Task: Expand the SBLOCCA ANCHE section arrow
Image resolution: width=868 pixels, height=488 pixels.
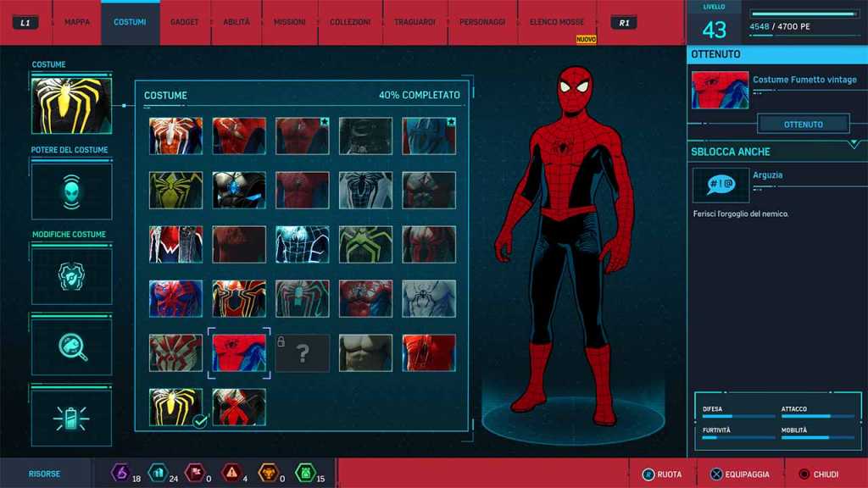Action: pyautogui.click(x=854, y=144)
